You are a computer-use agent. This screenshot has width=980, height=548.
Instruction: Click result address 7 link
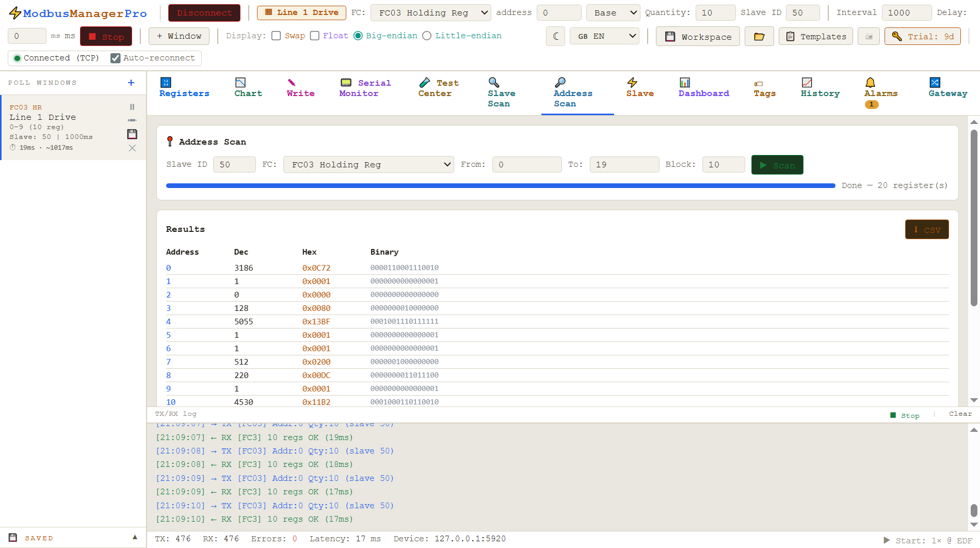[168, 362]
